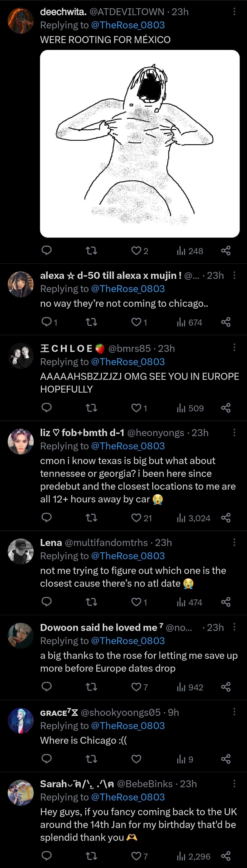This screenshot has width=247, height=868.
Task: Open Lena's profile avatar
Action: [21, 551]
